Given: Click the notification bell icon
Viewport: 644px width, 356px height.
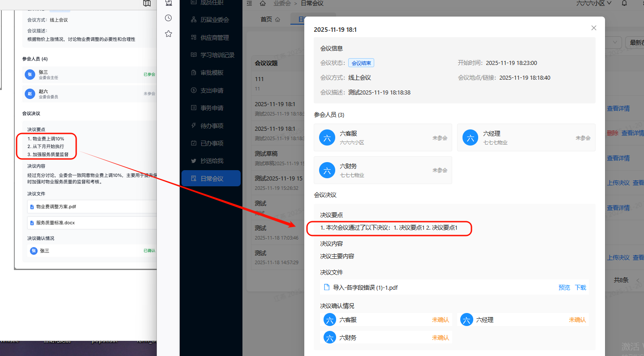Looking at the screenshot, I should coord(624,3).
